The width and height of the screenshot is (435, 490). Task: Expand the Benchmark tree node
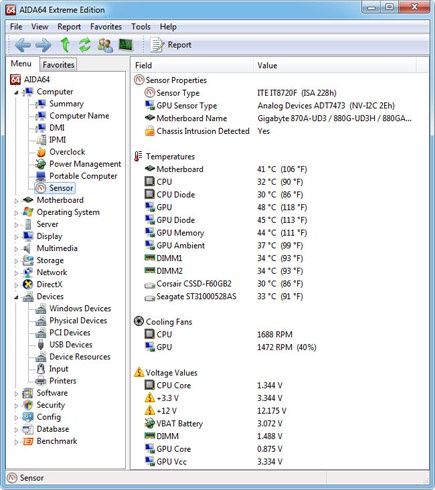[16, 442]
